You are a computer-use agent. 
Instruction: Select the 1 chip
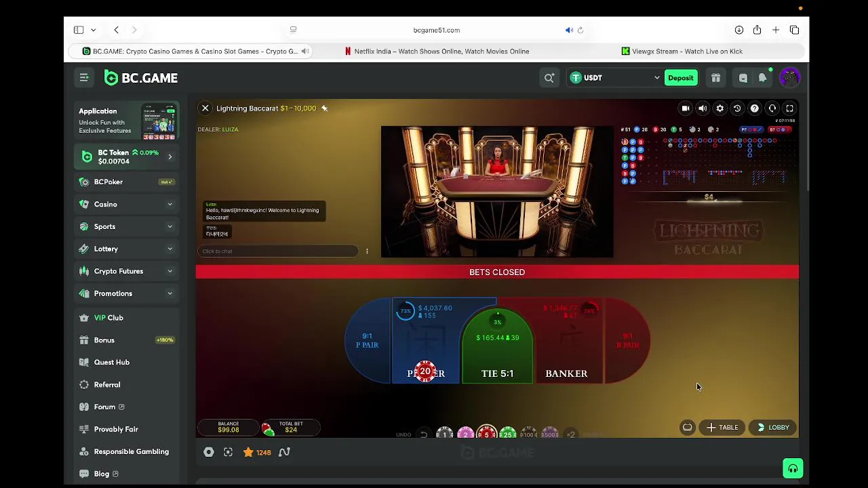[444, 434]
